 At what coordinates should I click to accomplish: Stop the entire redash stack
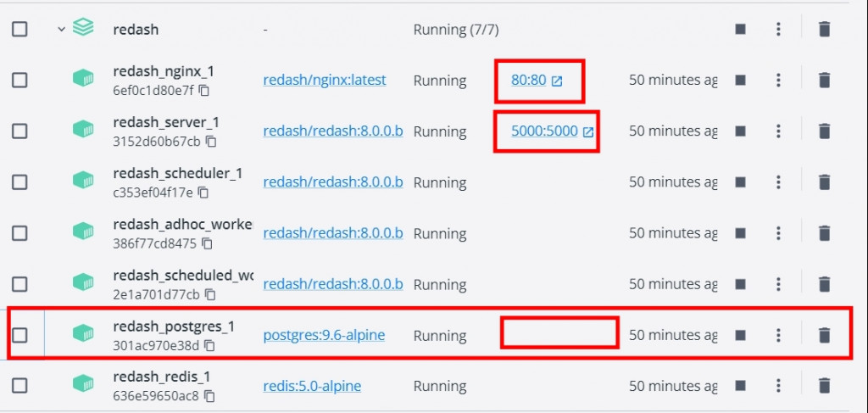pyautogui.click(x=741, y=29)
